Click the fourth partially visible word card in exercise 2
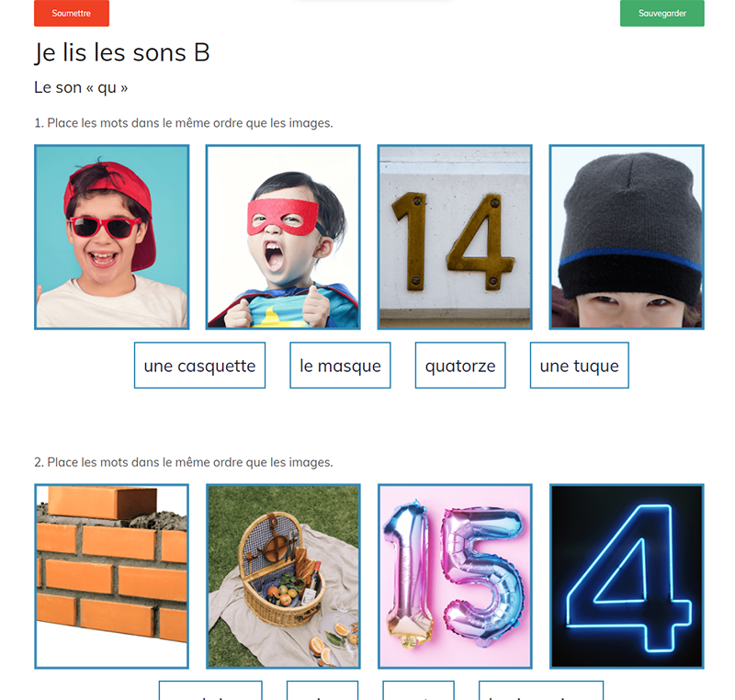This screenshot has height=700, width=735. point(541,691)
